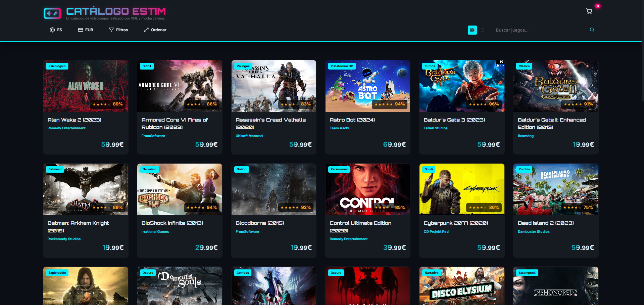Click the Turnos tag badge
The height and width of the screenshot is (305, 644).
click(430, 66)
